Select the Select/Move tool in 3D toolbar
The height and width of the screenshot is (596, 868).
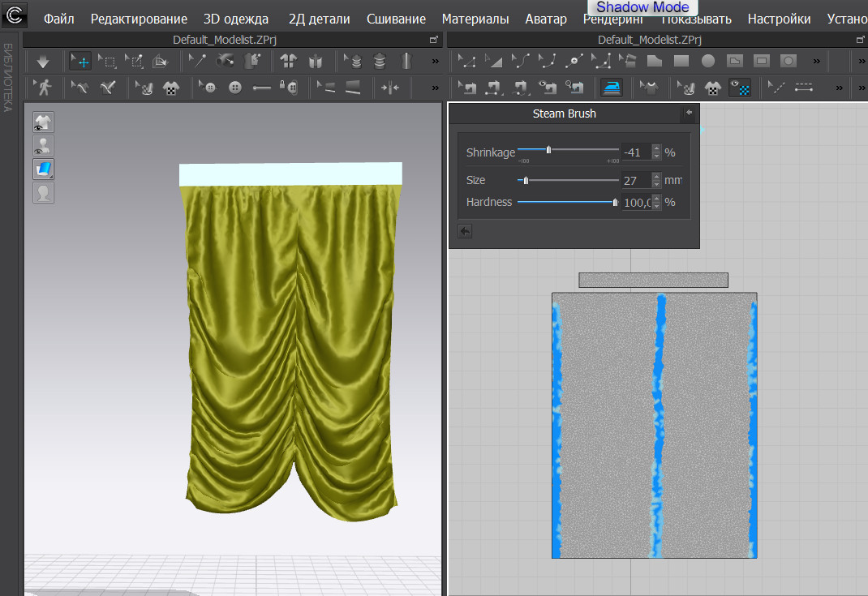(79, 61)
